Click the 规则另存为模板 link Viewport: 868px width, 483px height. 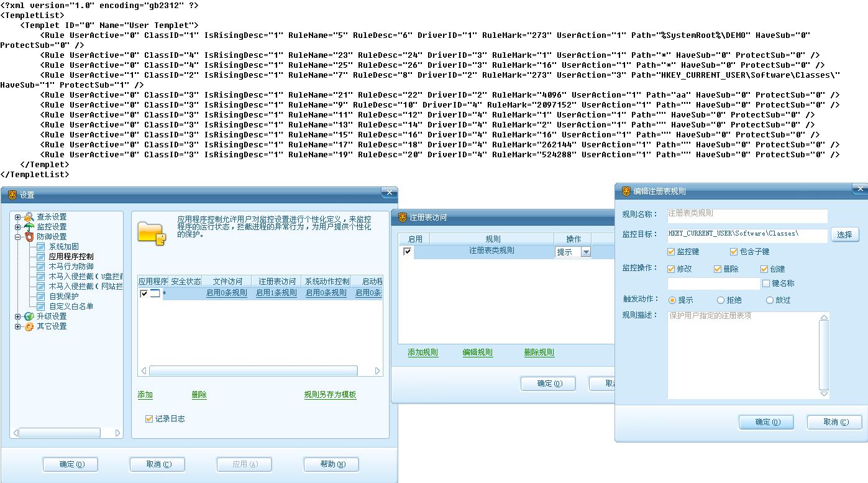[x=330, y=395]
